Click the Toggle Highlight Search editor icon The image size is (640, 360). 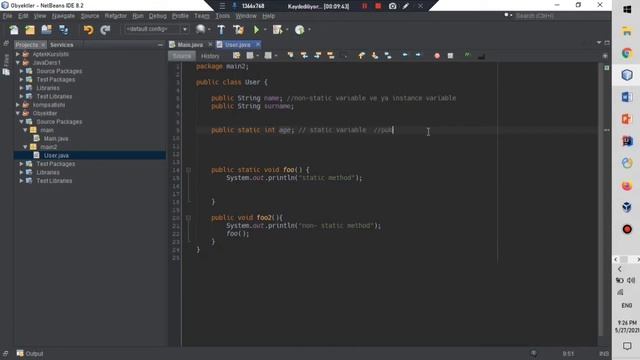(x=331, y=56)
